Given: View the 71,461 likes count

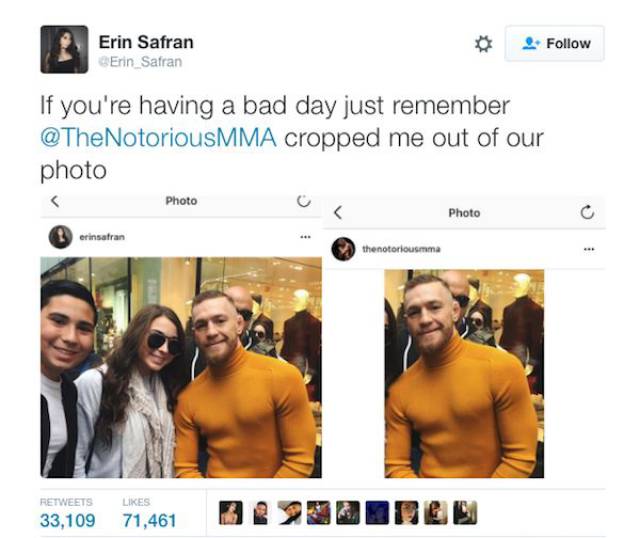Looking at the screenshot, I should coord(149,520).
